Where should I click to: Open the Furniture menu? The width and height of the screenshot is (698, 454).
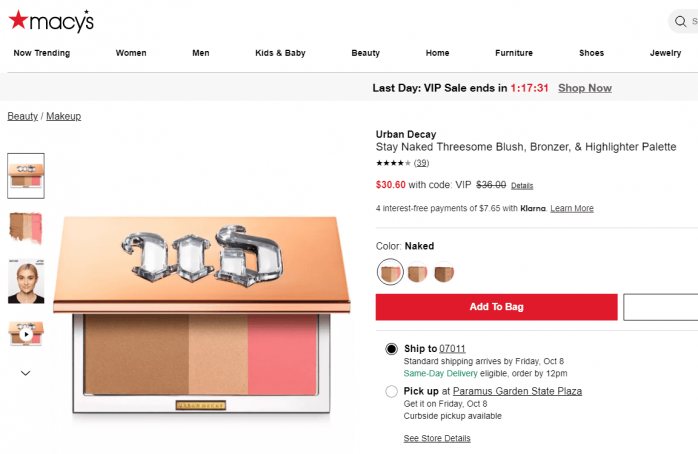(514, 53)
